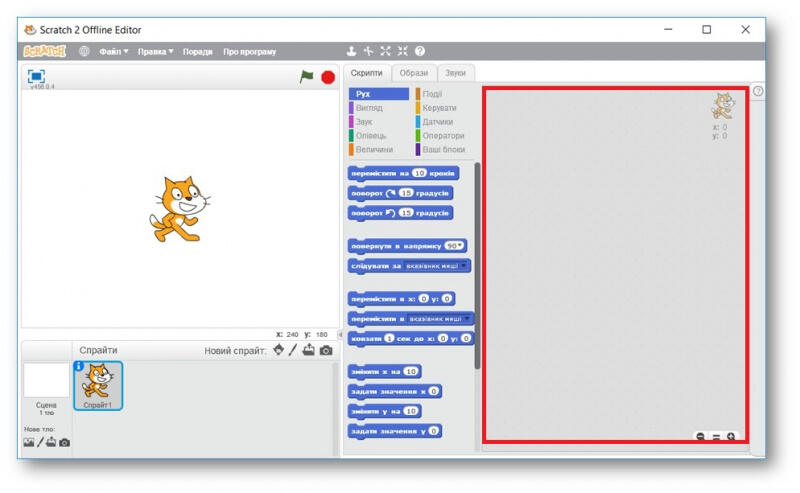Select the Рух block category

point(379,94)
